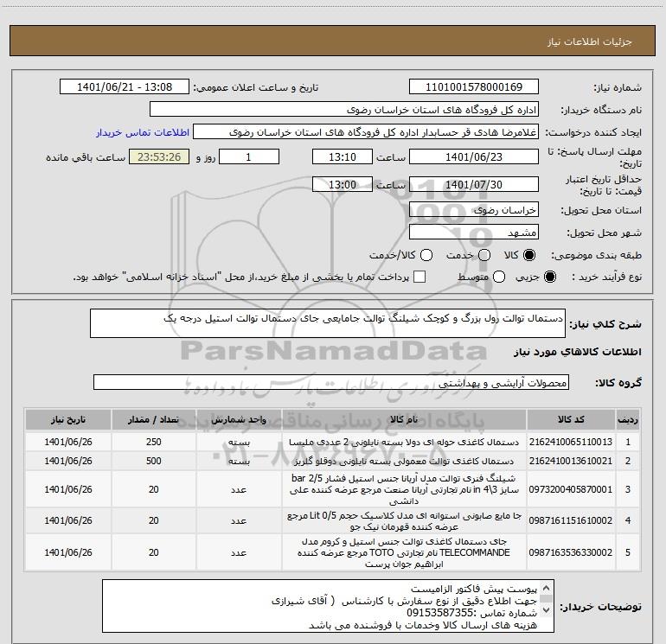The image size is (666, 644).
Task: Click response deadline date 1401/06/23
Action: [474, 156]
